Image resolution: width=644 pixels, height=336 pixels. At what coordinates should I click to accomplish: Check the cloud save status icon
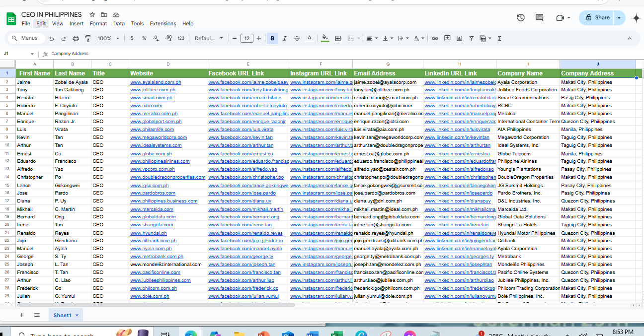coord(116,15)
